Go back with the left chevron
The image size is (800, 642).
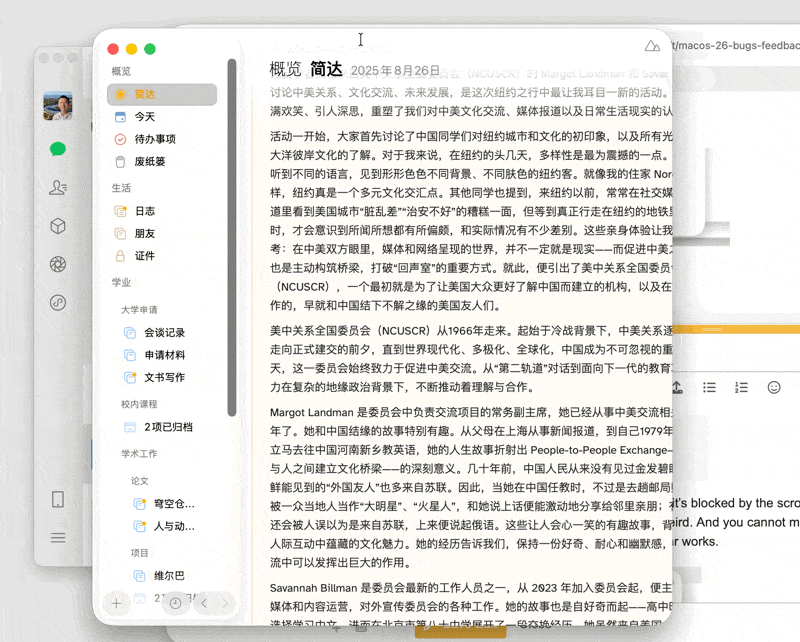tap(204, 603)
